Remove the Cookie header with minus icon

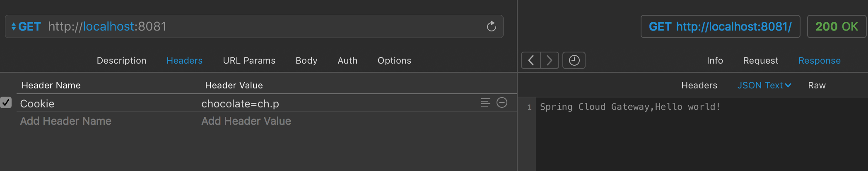[x=502, y=103]
